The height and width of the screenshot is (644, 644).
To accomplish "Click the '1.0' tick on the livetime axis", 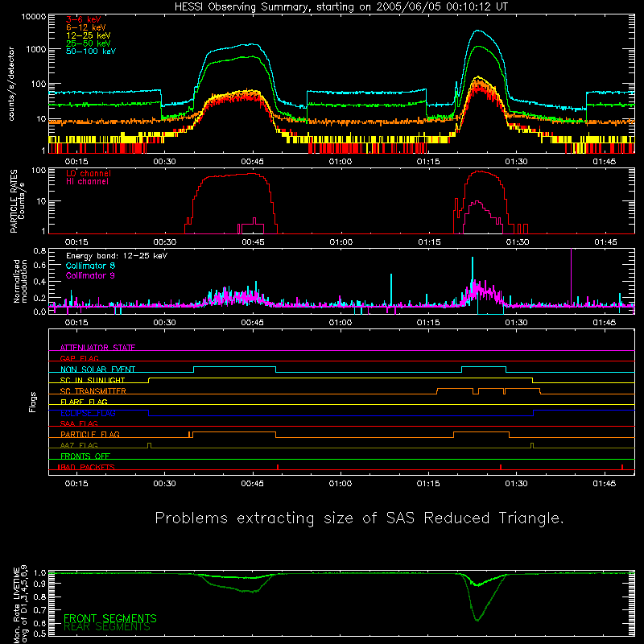I will click(x=39, y=573).
